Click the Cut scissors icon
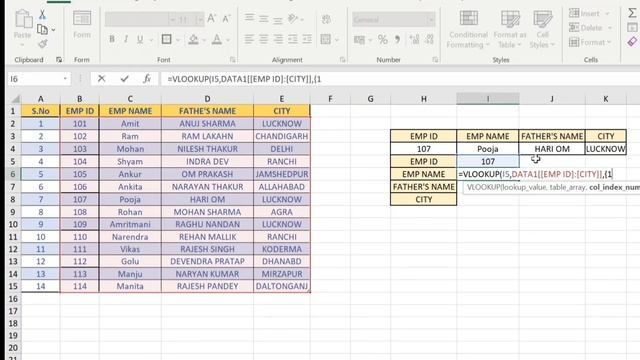The width and height of the screenshot is (640, 360). click(42, 15)
